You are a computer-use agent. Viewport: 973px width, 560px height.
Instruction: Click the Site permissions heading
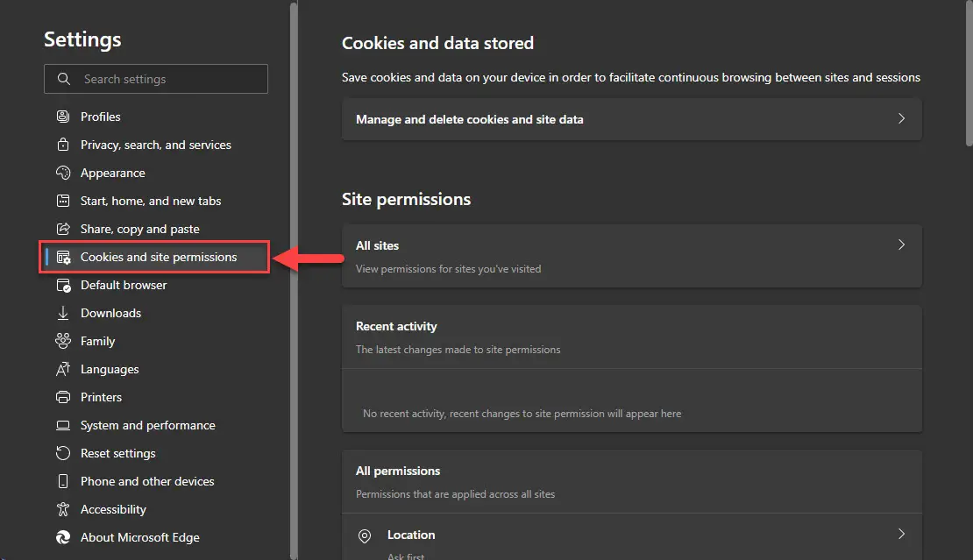(x=407, y=199)
